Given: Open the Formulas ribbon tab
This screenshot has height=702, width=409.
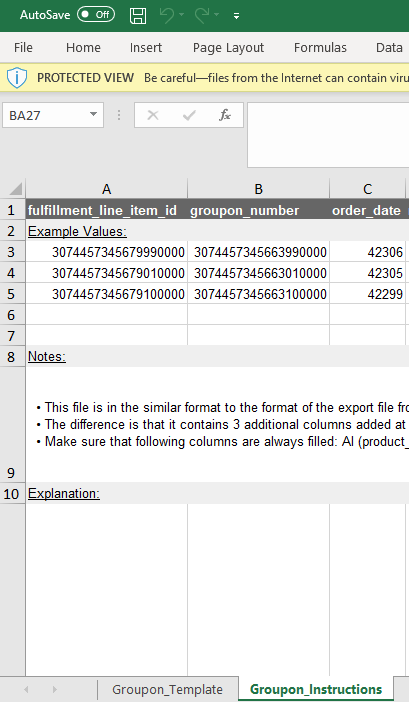Looking at the screenshot, I should [320, 47].
